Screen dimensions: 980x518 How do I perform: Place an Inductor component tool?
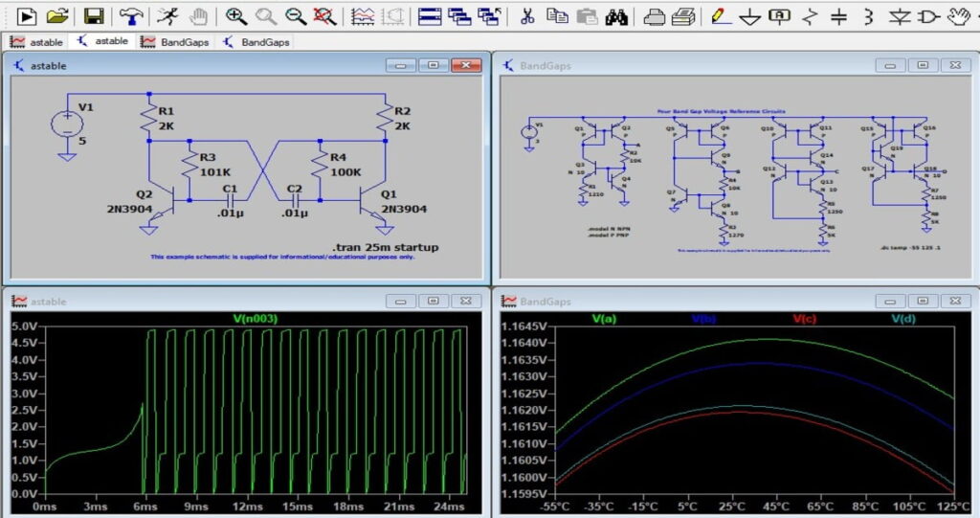click(868, 16)
